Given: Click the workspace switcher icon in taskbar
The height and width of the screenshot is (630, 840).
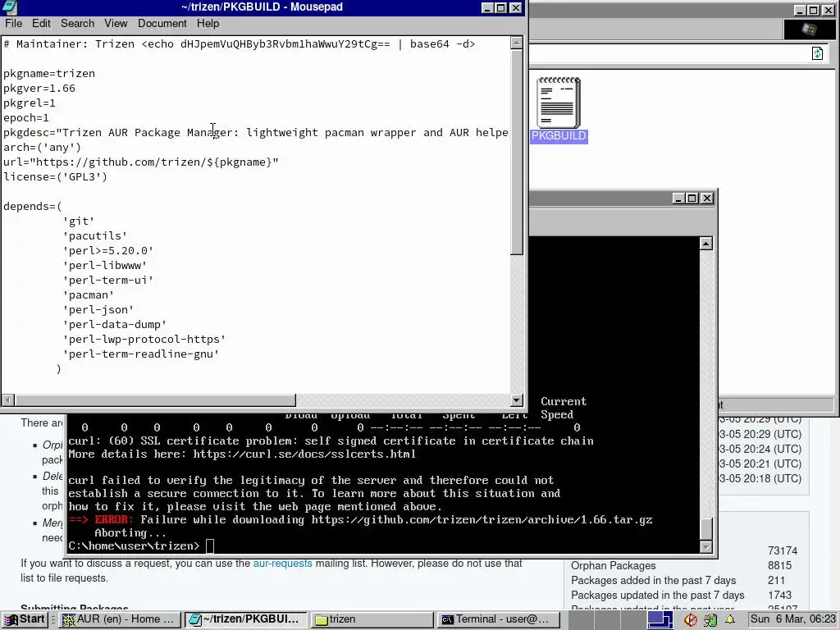Looking at the screenshot, I should pyautogui.click(x=660, y=620).
